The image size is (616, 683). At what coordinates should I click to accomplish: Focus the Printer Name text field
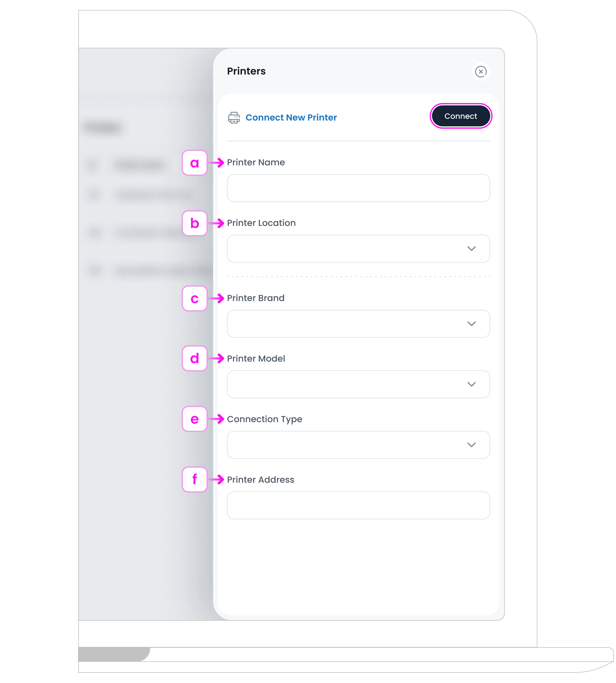click(x=358, y=188)
